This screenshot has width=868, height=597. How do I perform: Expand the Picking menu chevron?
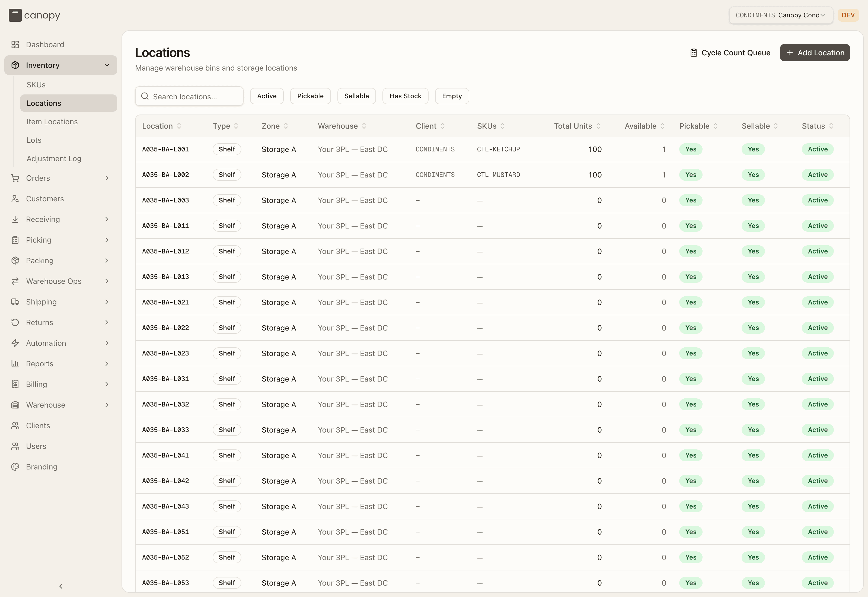click(x=107, y=240)
